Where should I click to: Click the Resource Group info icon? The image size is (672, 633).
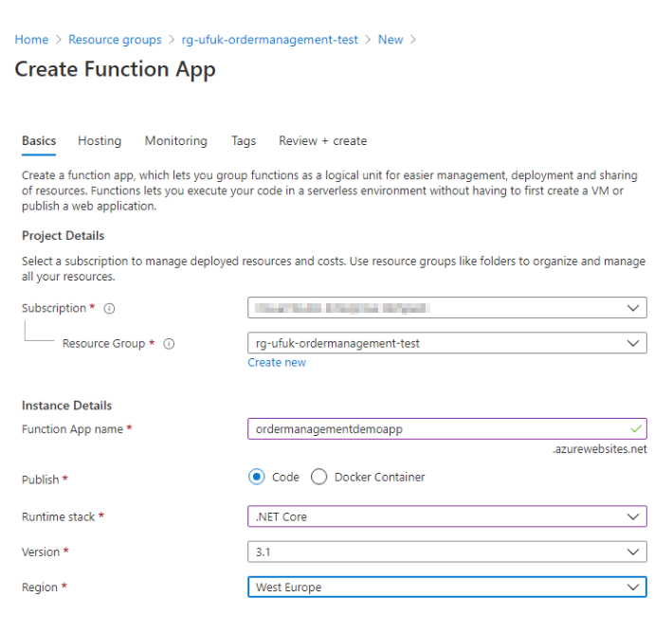[x=169, y=344]
